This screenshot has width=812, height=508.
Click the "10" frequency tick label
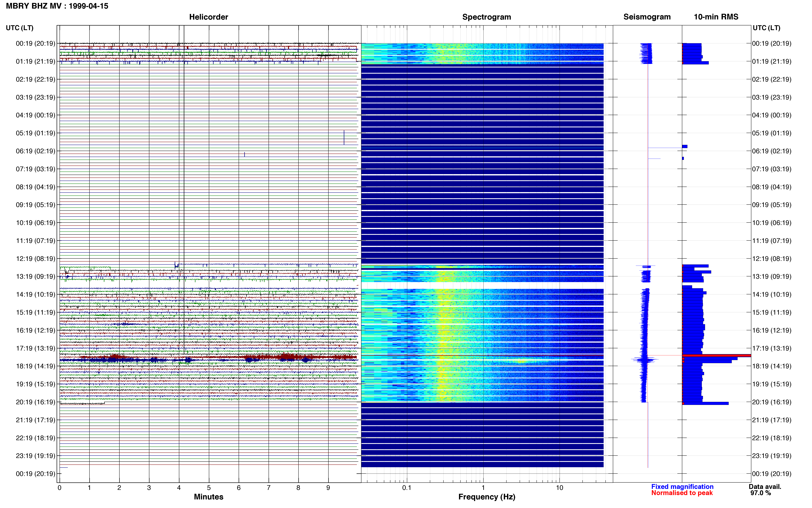click(x=559, y=488)
